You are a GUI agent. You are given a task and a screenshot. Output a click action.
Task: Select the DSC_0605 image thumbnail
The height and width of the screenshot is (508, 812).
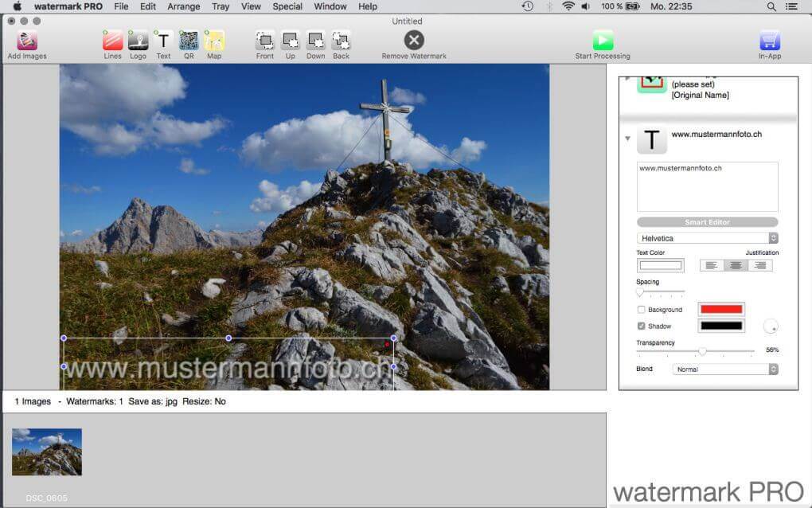[x=47, y=452]
